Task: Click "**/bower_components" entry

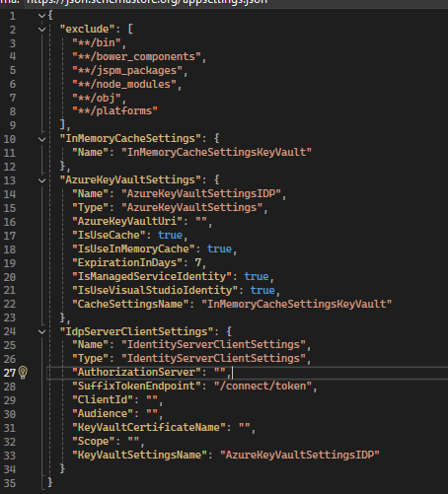Action: coord(136,56)
